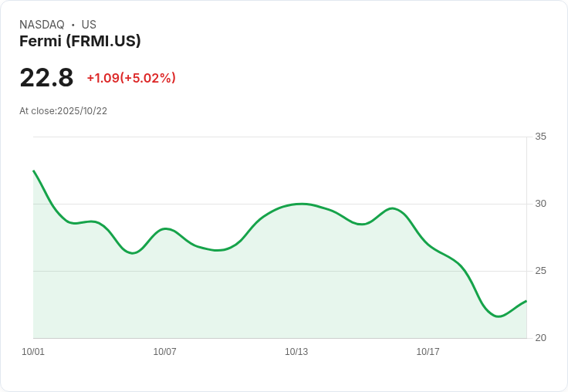
Task: Select the 10/01 date on x-axis
Action: (33, 352)
